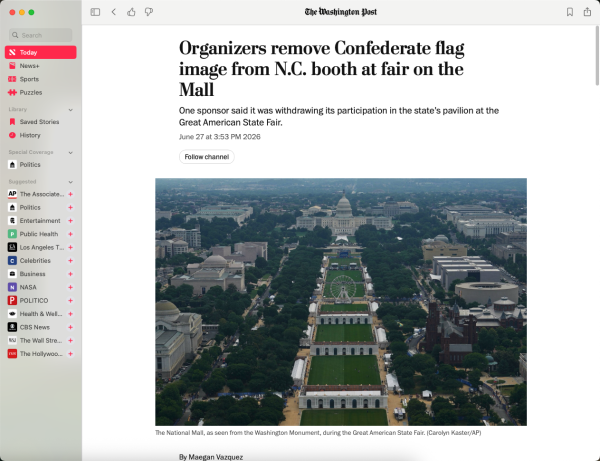Viewport: 600px width, 461px height.
Task: Collapse the Suggested section chevron
Action: 70,182
